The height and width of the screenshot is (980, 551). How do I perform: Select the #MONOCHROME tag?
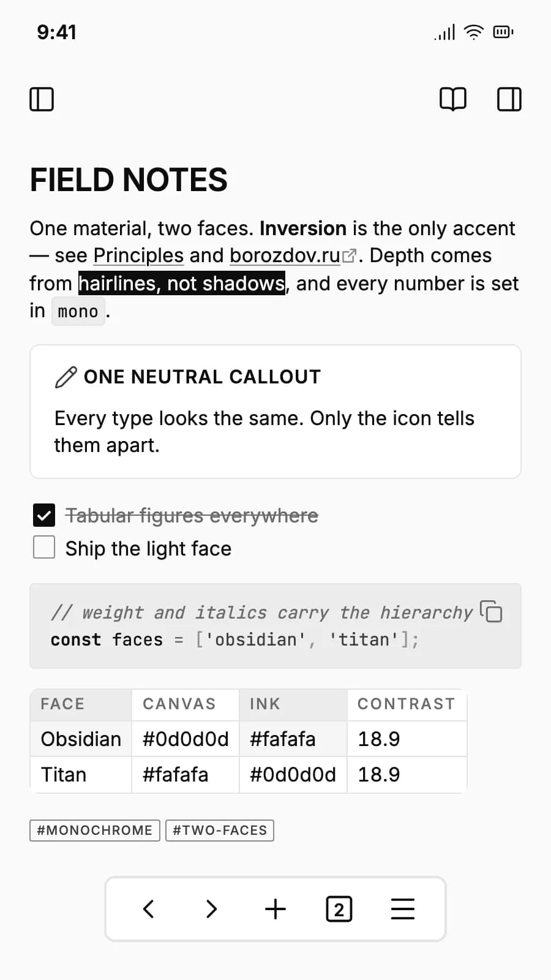click(x=95, y=831)
